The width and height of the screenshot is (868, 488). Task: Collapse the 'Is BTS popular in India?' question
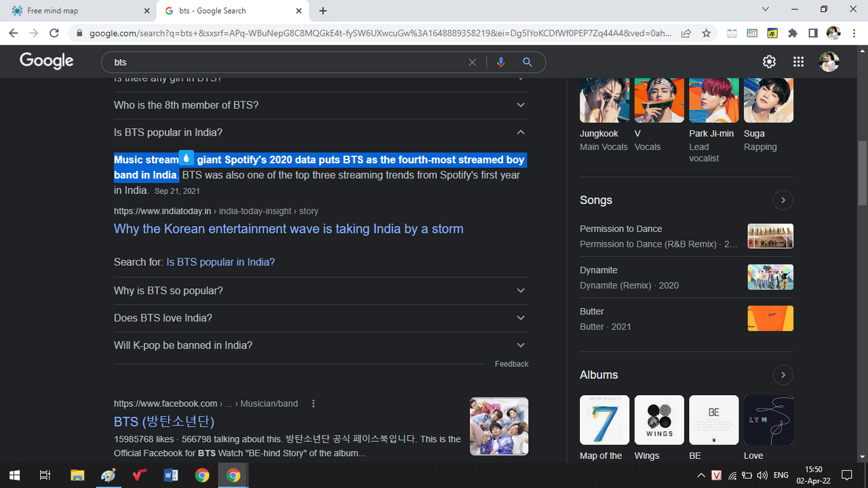[520, 132]
